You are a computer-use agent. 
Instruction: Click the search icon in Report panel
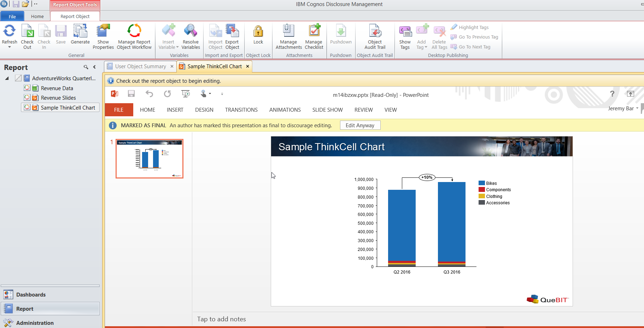click(x=86, y=67)
